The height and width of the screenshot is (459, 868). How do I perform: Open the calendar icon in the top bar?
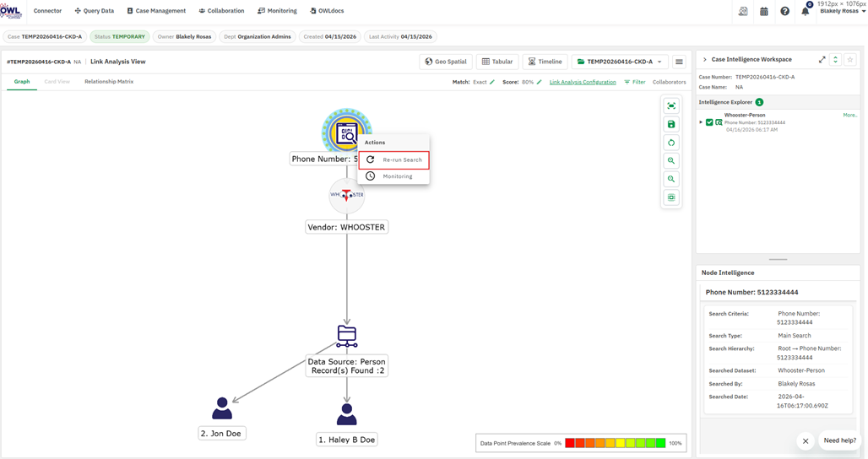coord(764,11)
